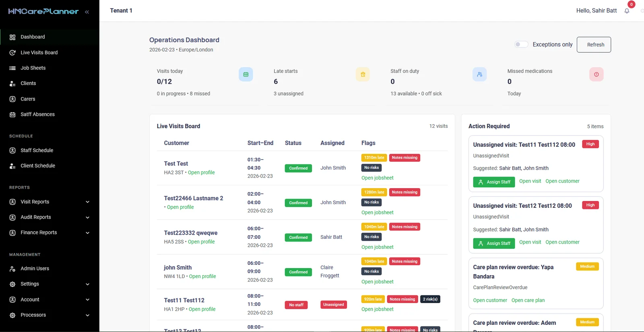Viewport: 644px width, 332px height.
Task: Expand the Processors menu chevron
Action: [x=87, y=315]
